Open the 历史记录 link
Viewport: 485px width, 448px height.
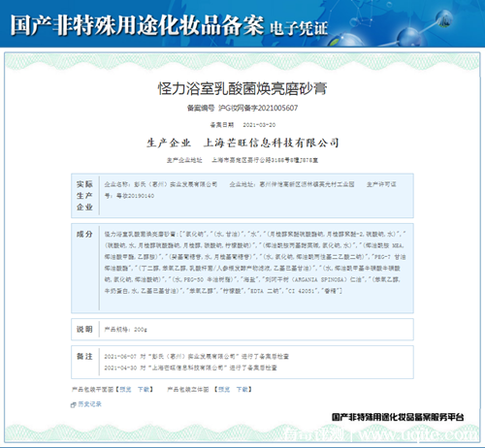point(89,404)
